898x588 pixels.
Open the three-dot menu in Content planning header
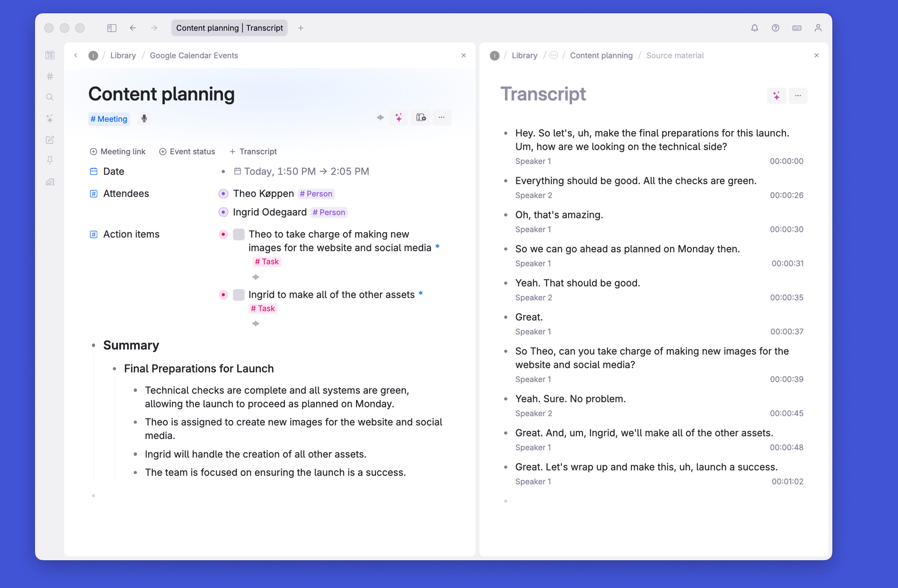tap(442, 118)
